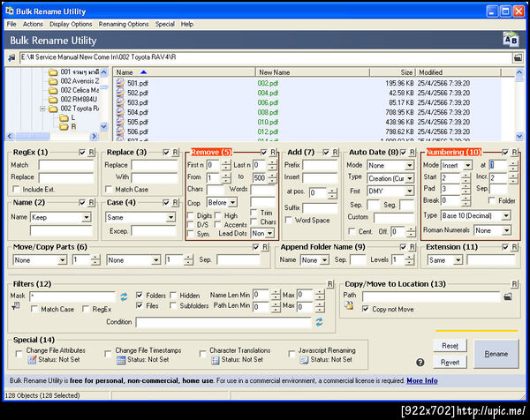Click the refresh icon beside the Condition field
Image resolution: width=530 pixels, height=420 pixels.
click(x=320, y=323)
